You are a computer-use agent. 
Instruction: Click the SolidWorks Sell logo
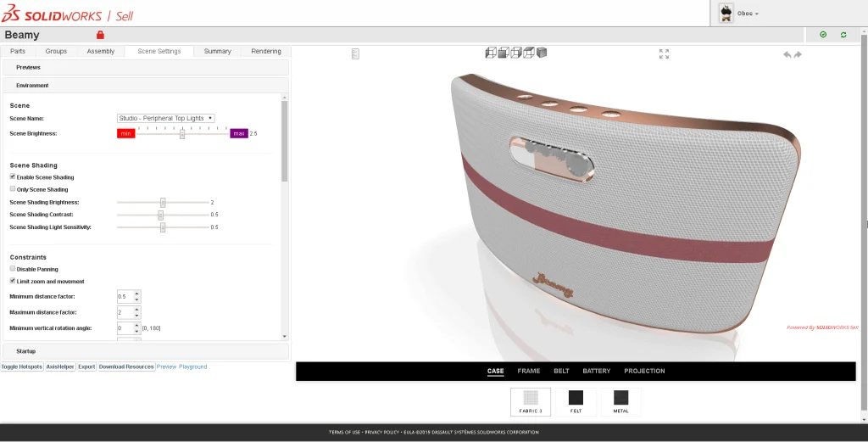pos(67,14)
